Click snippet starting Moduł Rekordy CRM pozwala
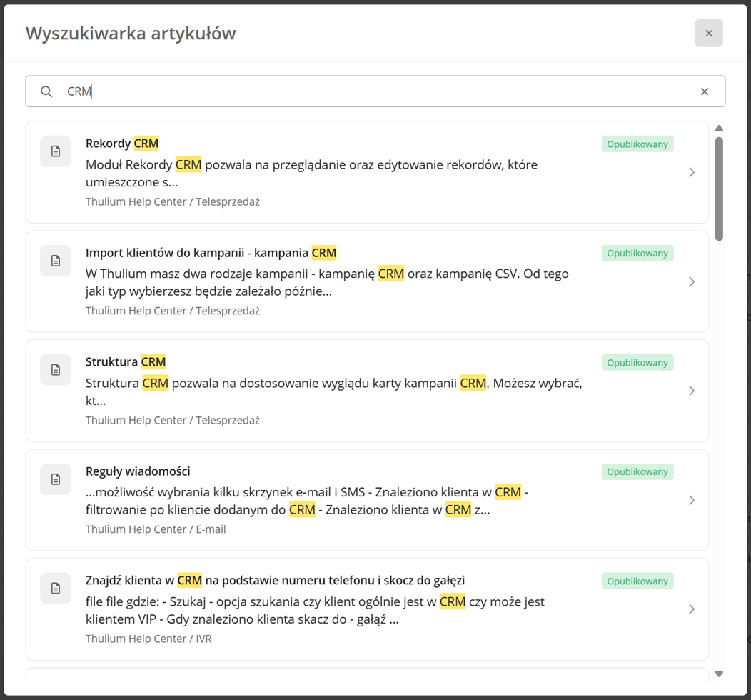The width and height of the screenshot is (751, 700). (312, 174)
